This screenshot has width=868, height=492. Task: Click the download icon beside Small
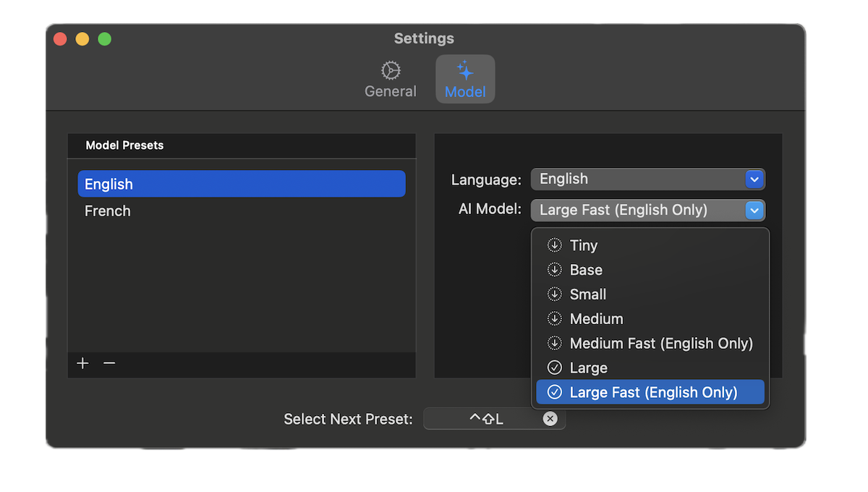(555, 294)
